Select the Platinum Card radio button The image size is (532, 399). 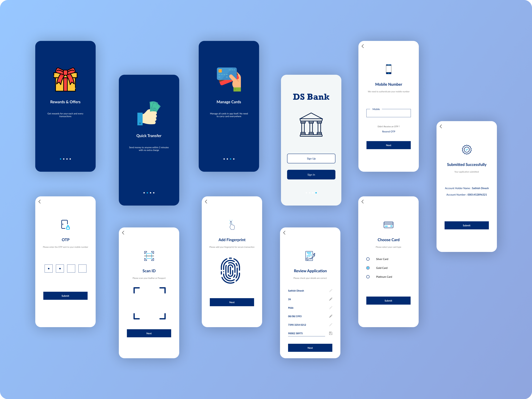[368, 277]
